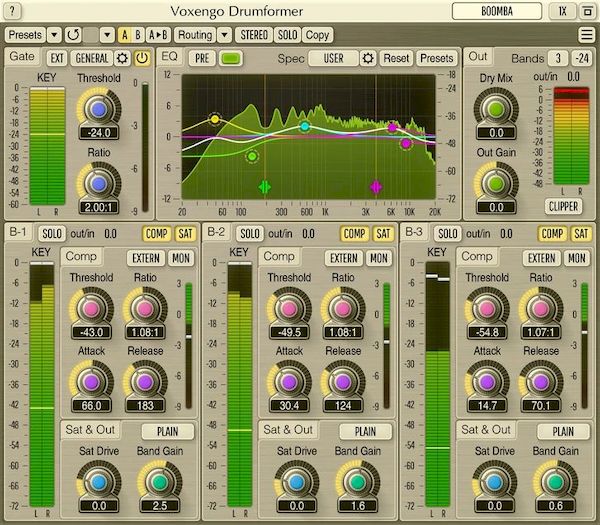Switch to the B state slot
This screenshot has height=525, width=600.
coord(139,34)
